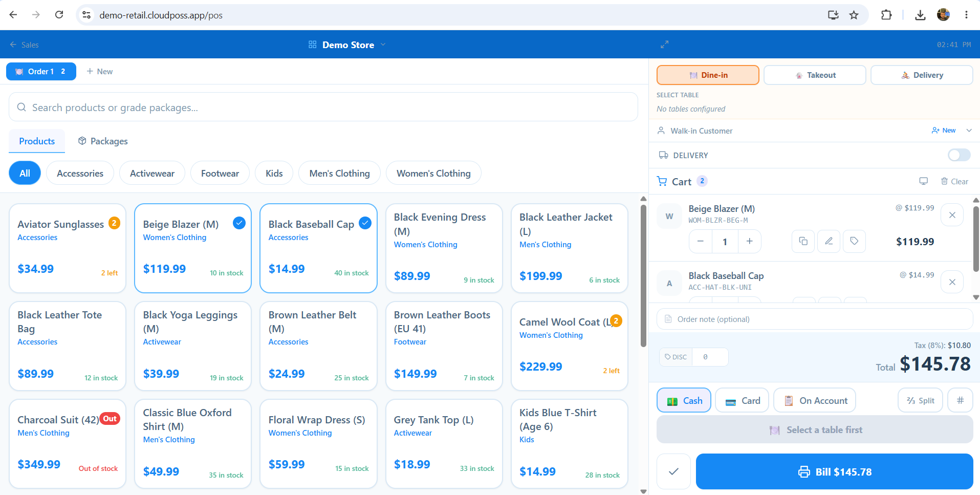Open customer display monitor icon
980x495 pixels.
click(x=923, y=181)
